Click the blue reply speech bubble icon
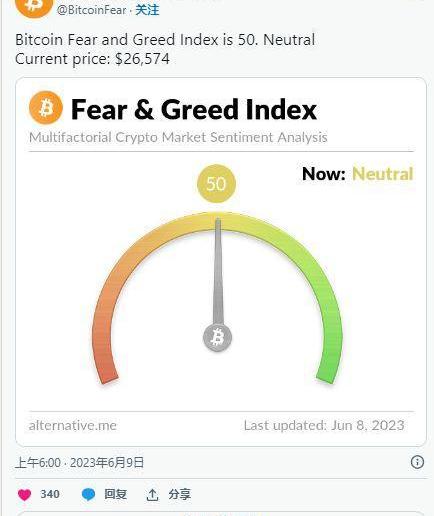The height and width of the screenshot is (516, 434). [x=88, y=495]
